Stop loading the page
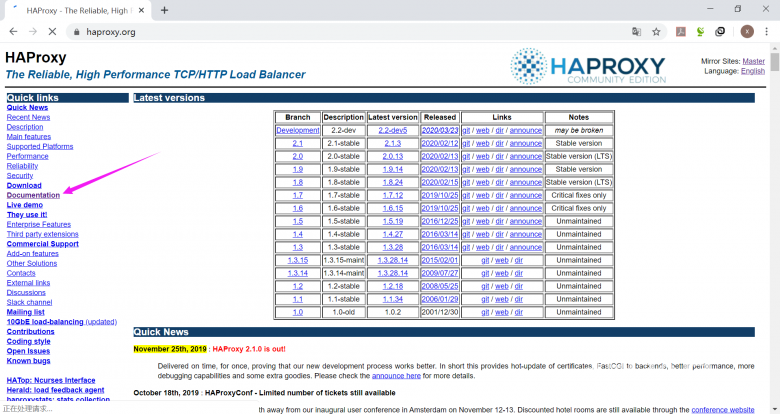The height and width of the screenshot is (414, 780). tap(52, 32)
